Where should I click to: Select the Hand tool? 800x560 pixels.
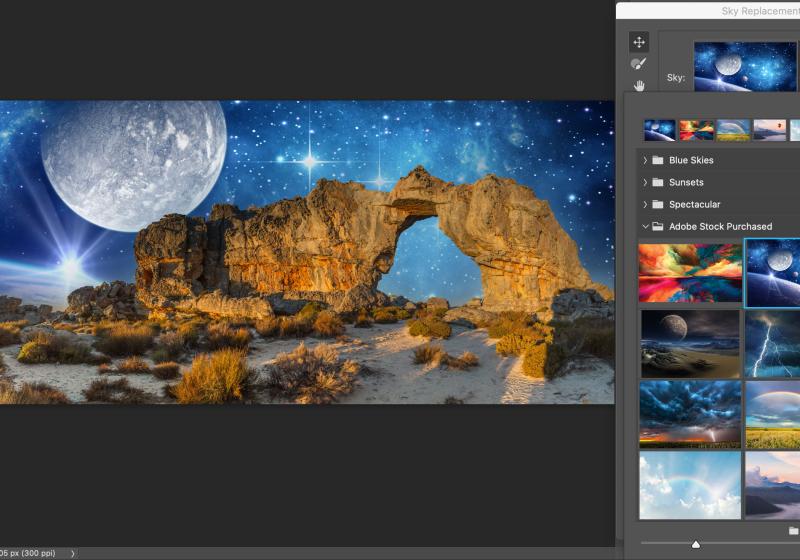point(639,86)
